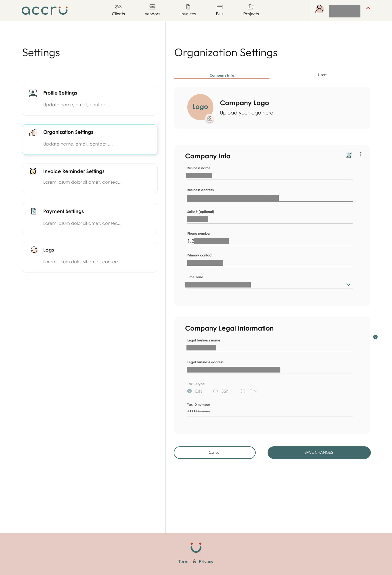Select the Company Info tab
Viewport: 392px width, 575px height.
(x=222, y=75)
